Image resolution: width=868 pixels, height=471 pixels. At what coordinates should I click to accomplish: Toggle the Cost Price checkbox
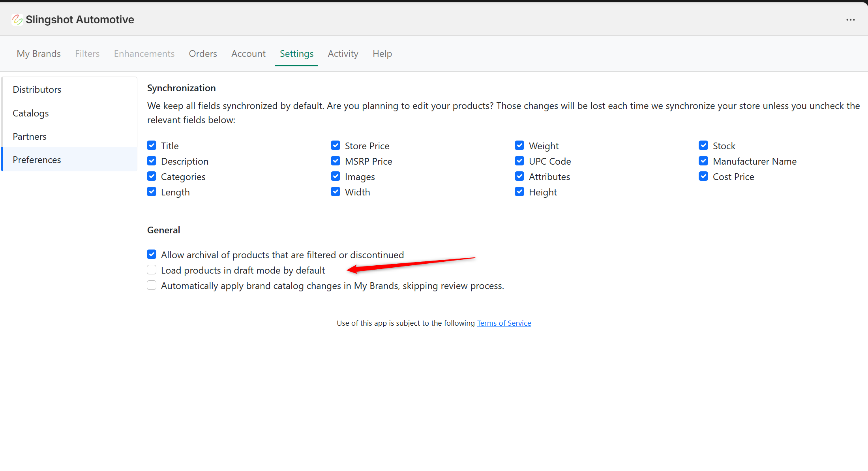tap(703, 176)
